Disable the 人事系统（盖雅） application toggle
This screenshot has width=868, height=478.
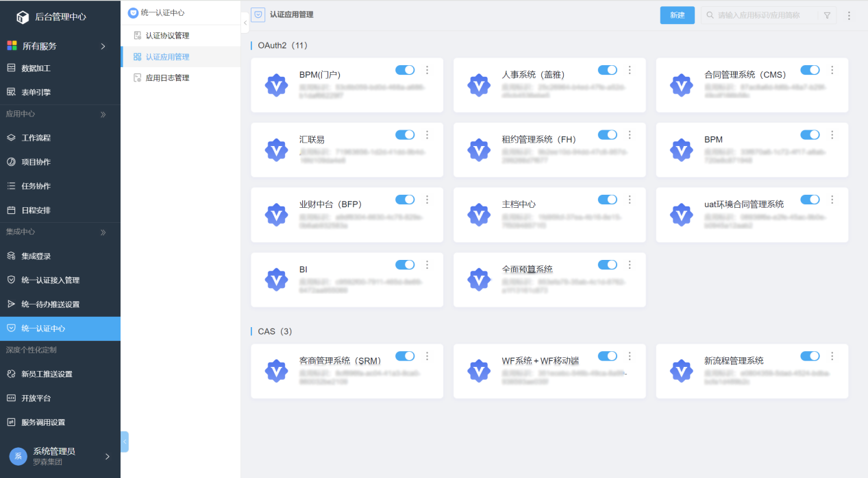point(607,70)
